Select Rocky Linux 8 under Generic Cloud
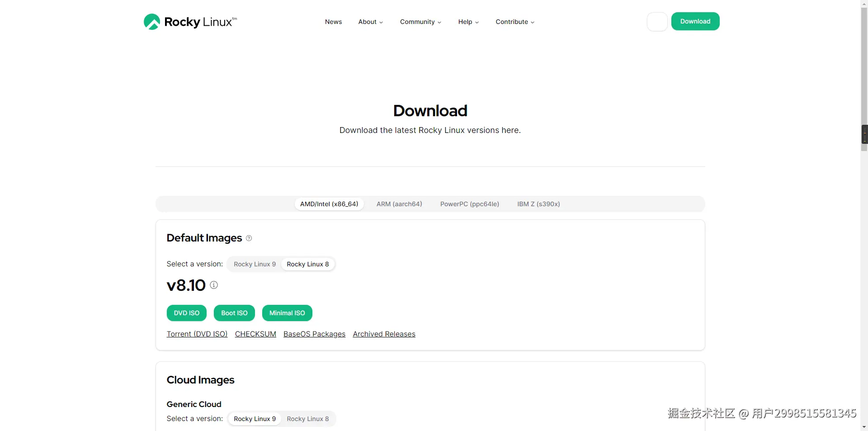 point(308,419)
